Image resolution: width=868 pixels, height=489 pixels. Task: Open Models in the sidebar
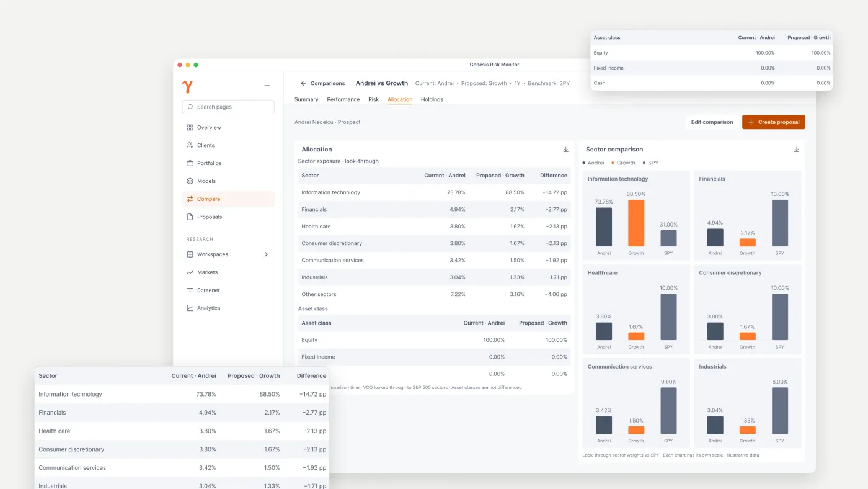coord(228,181)
